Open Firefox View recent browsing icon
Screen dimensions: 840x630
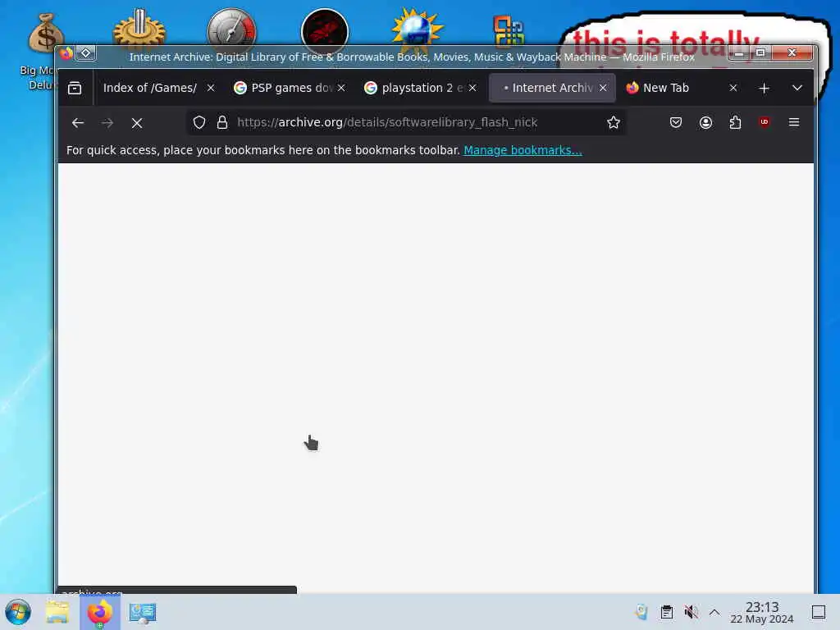[75, 88]
